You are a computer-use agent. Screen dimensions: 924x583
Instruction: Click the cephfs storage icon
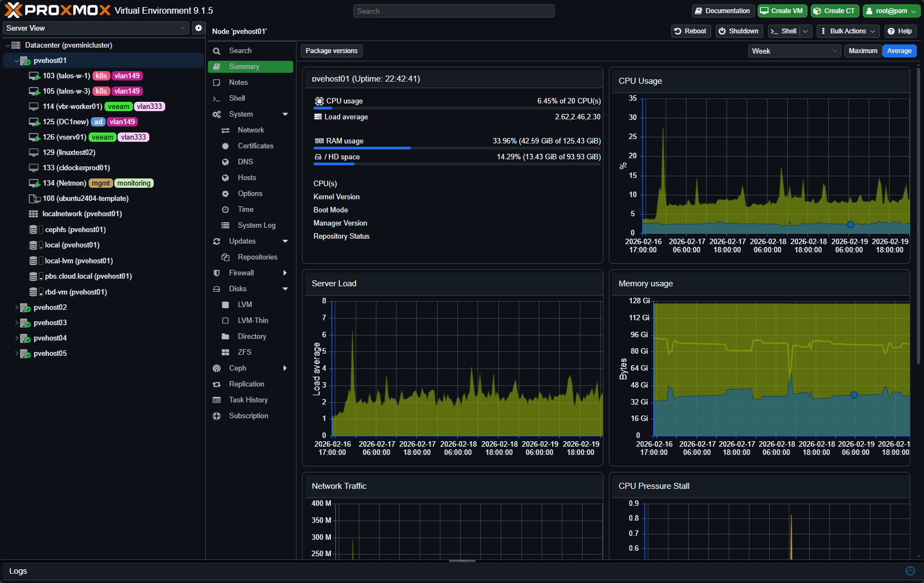tap(34, 230)
